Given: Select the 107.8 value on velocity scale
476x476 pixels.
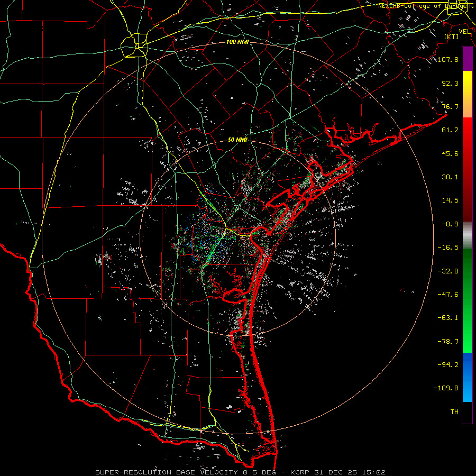Looking at the screenshot, I should 448,59.
